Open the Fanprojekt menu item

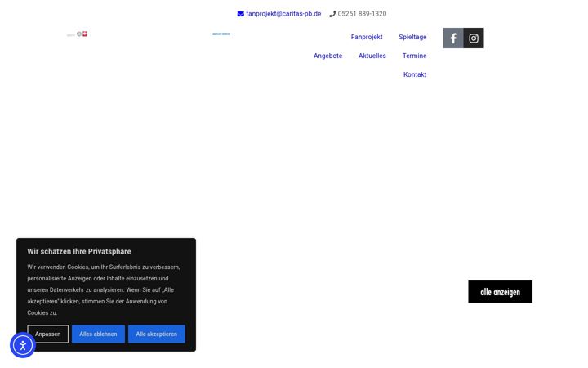click(x=367, y=37)
